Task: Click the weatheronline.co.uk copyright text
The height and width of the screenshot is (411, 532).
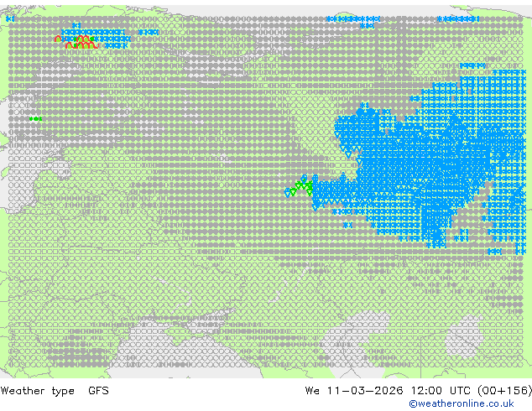Action: pos(462,403)
